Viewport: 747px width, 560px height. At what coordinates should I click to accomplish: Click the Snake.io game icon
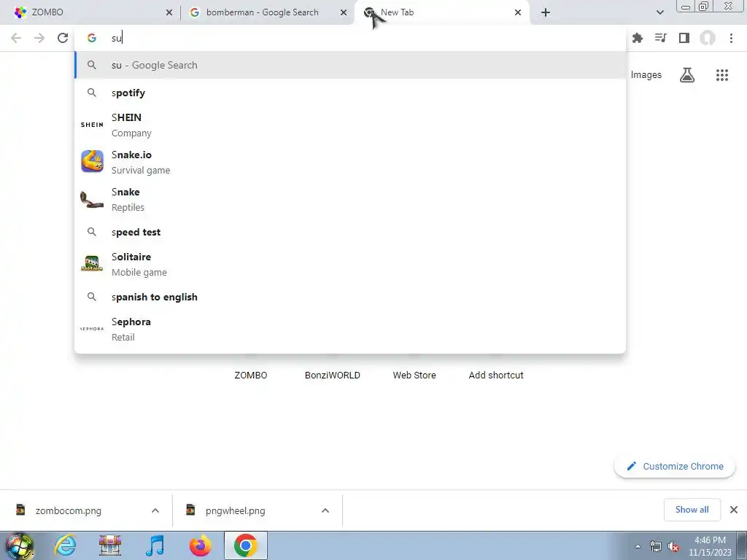coord(92,161)
